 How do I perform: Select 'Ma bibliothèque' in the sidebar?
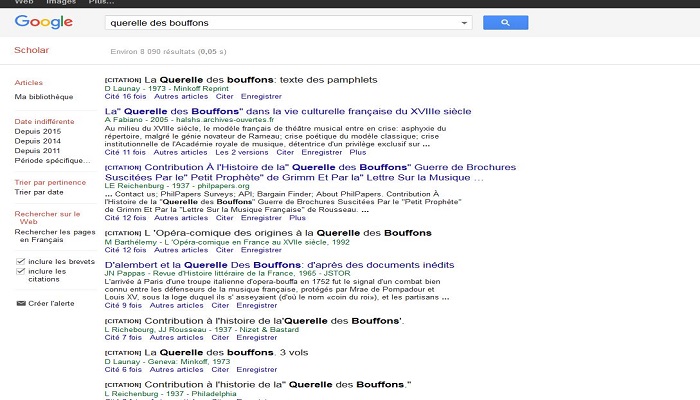point(43,97)
